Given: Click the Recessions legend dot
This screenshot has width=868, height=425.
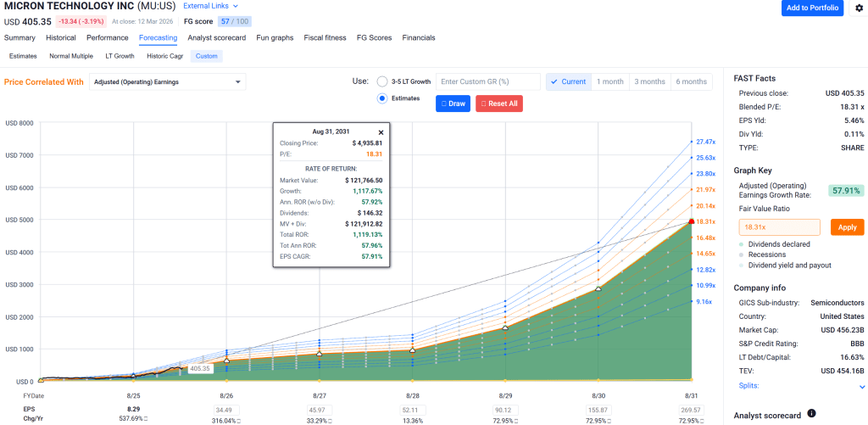Looking at the screenshot, I should click(x=742, y=255).
